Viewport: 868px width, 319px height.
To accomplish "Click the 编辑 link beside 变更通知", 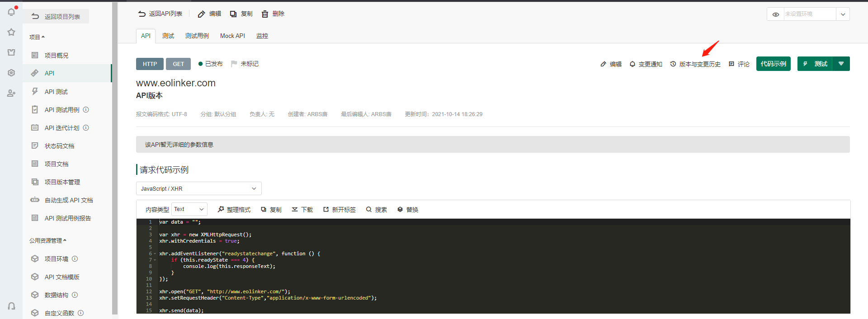I will pyautogui.click(x=611, y=64).
